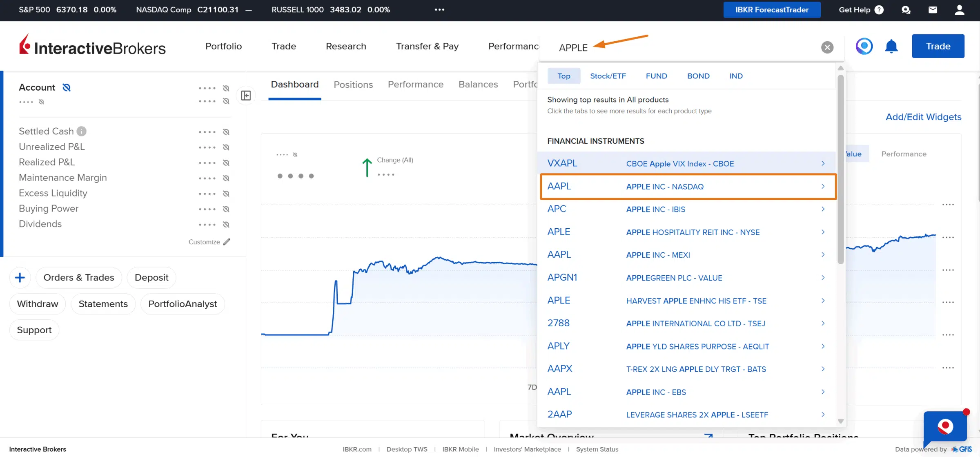Screen dimensions: 980x457
Task: Click the plus add shortcut button
Action: pyautogui.click(x=20, y=278)
